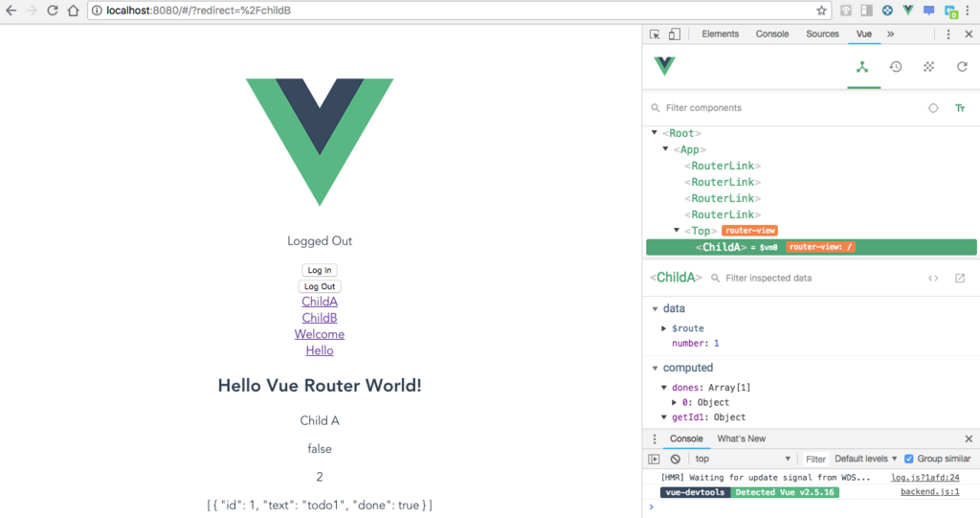This screenshot has height=518, width=980.
Task: Open the DevTools customize three-dot menu
Action: click(948, 34)
